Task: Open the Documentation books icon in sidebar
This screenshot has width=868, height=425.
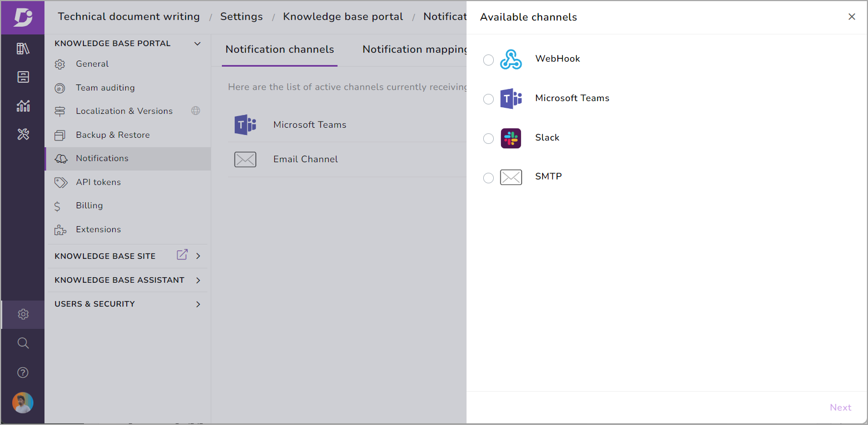Action: [x=23, y=49]
